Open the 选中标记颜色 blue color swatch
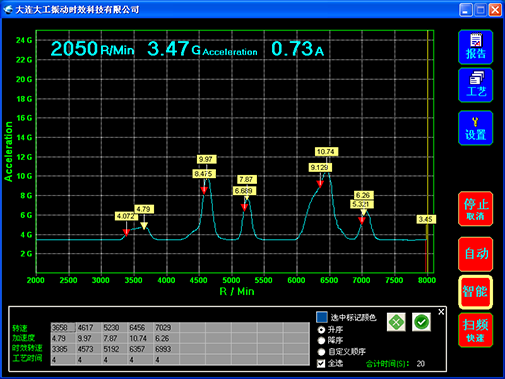The height and width of the screenshot is (379, 505). click(x=322, y=317)
